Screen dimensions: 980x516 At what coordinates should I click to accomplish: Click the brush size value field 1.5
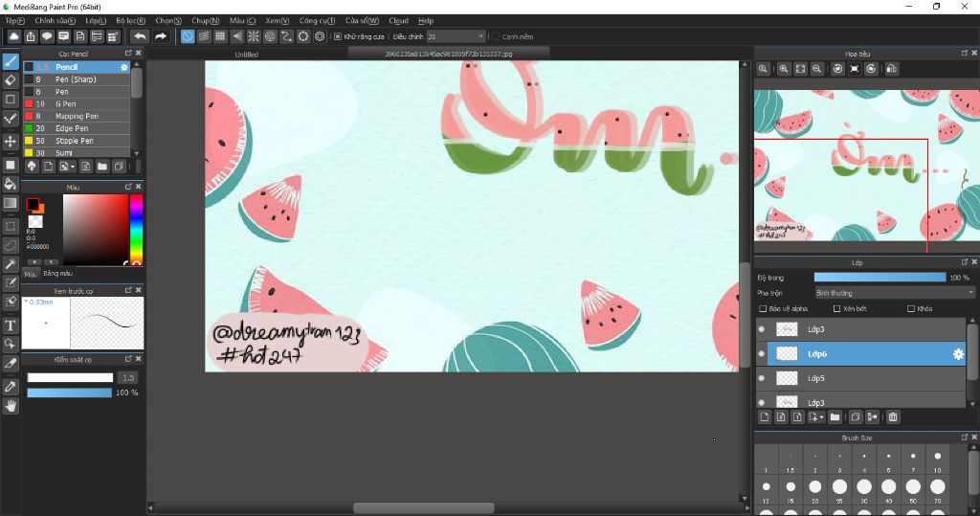coord(129,378)
